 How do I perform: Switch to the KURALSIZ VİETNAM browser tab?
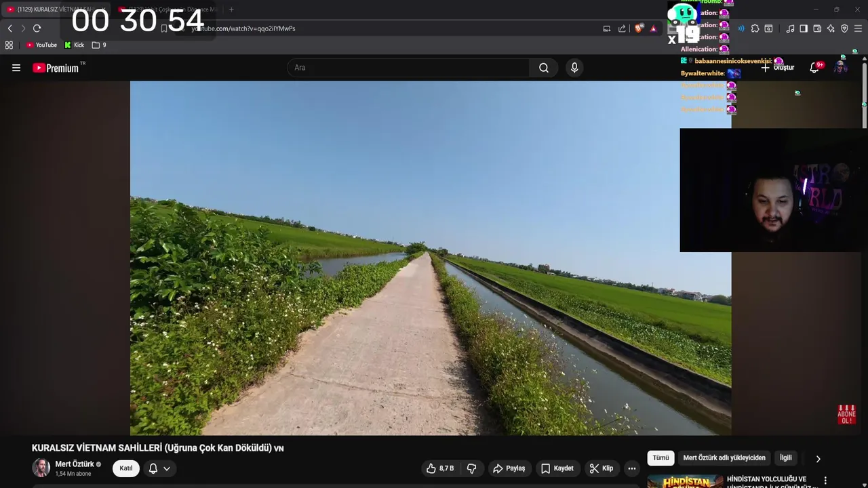[56, 9]
